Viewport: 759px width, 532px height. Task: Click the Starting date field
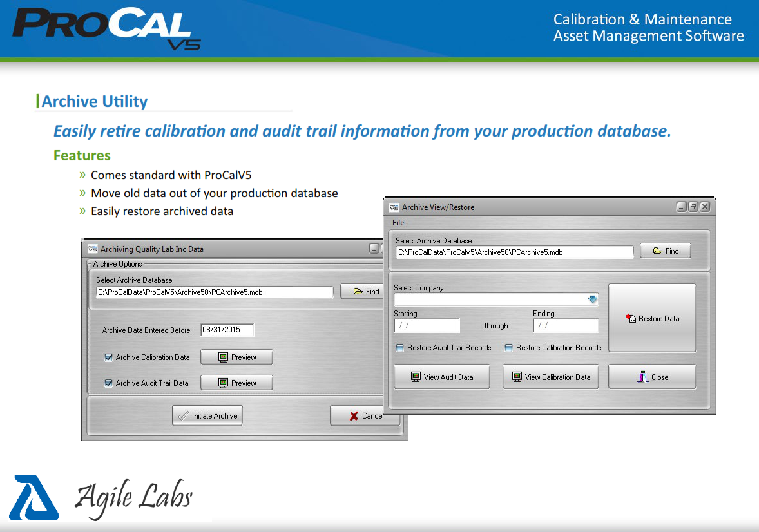click(427, 325)
